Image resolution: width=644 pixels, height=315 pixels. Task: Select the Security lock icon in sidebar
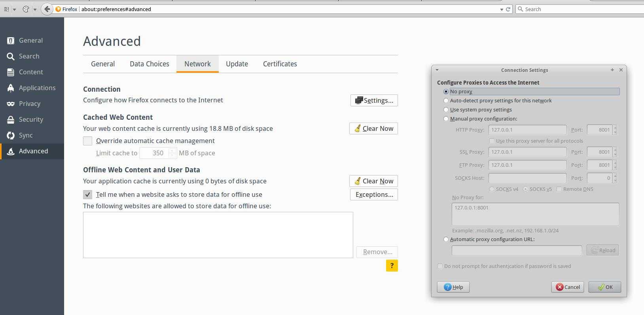pyautogui.click(x=11, y=119)
